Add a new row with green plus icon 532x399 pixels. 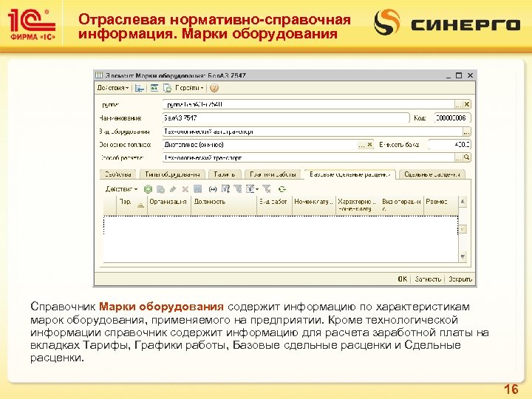pos(148,189)
